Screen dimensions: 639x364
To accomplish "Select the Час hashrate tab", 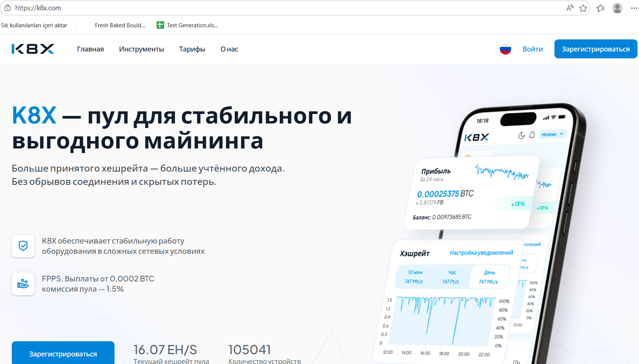I will [451, 277].
